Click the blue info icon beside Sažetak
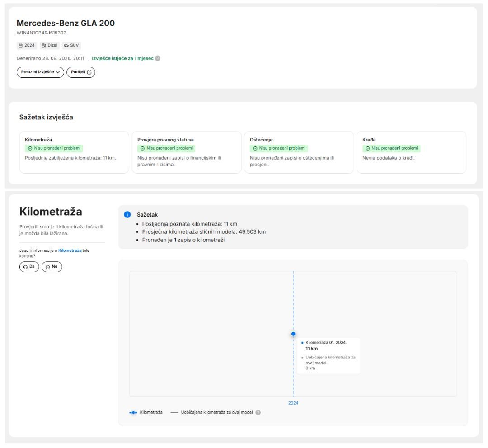The width and height of the screenshot is (488, 448). point(127,214)
